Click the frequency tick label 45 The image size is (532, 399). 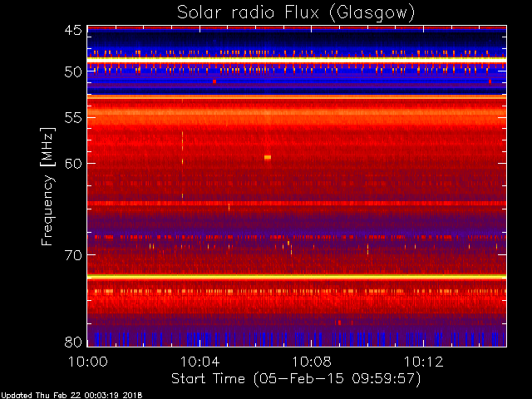click(73, 30)
